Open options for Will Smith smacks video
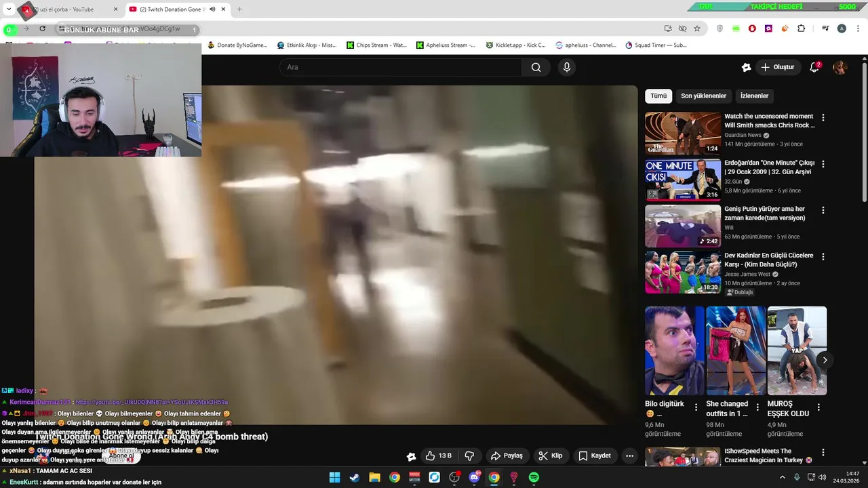868x488 pixels. tap(823, 117)
